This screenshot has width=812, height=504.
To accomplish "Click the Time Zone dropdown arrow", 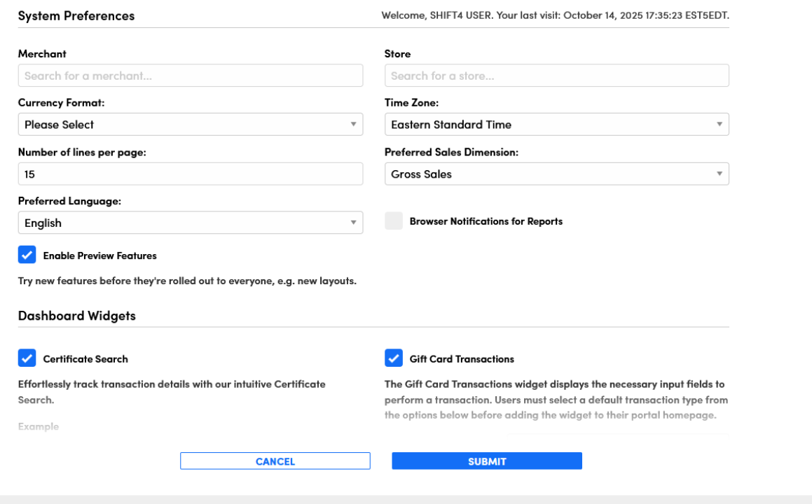I will (719, 125).
